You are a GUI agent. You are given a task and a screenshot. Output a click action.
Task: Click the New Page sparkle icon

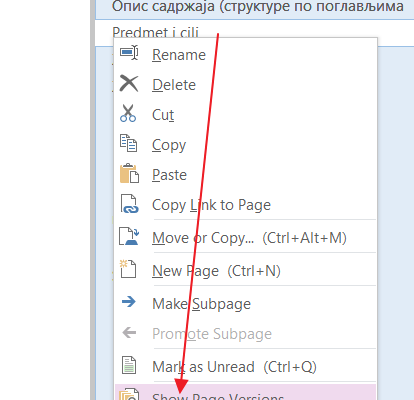128,269
